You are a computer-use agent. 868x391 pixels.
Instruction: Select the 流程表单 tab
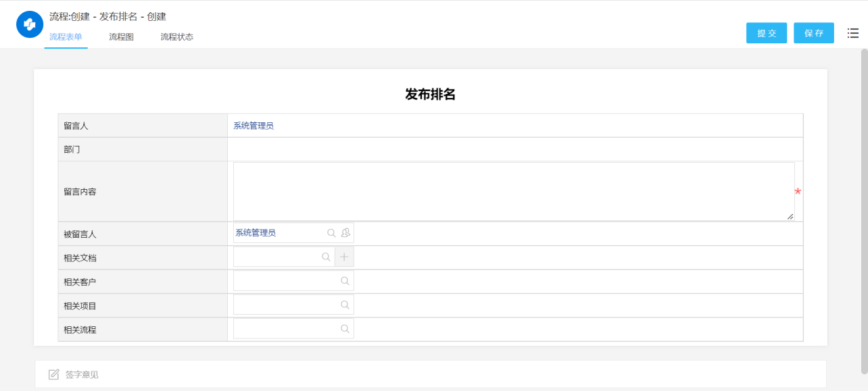[66, 36]
